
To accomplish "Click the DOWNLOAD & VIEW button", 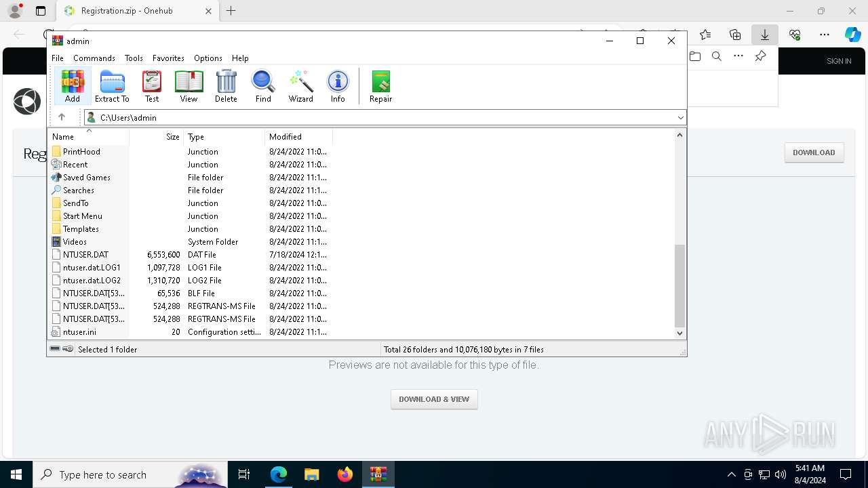I will point(434,399).
